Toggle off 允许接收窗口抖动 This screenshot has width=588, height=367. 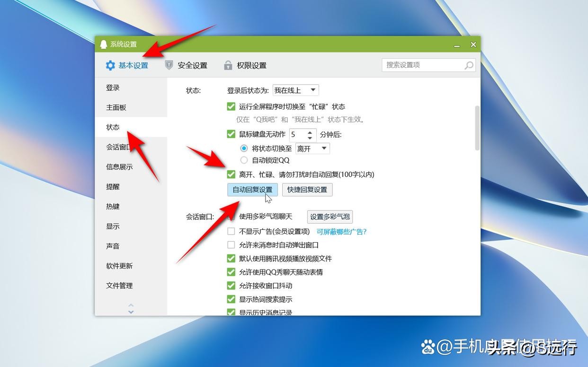231,285
